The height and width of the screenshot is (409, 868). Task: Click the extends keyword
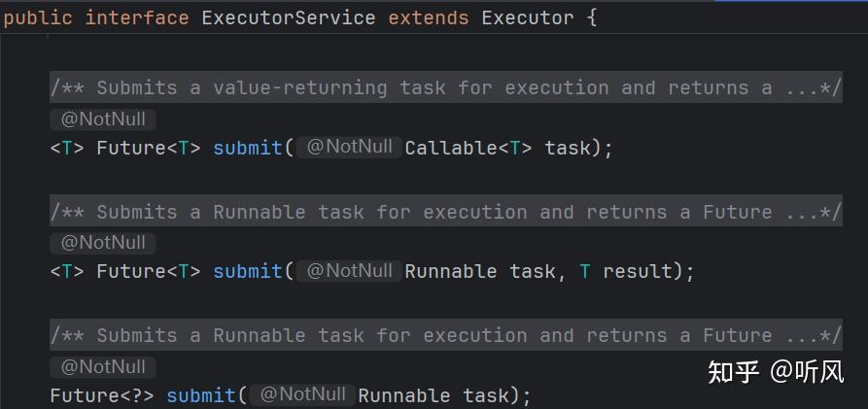pos(428,18)
